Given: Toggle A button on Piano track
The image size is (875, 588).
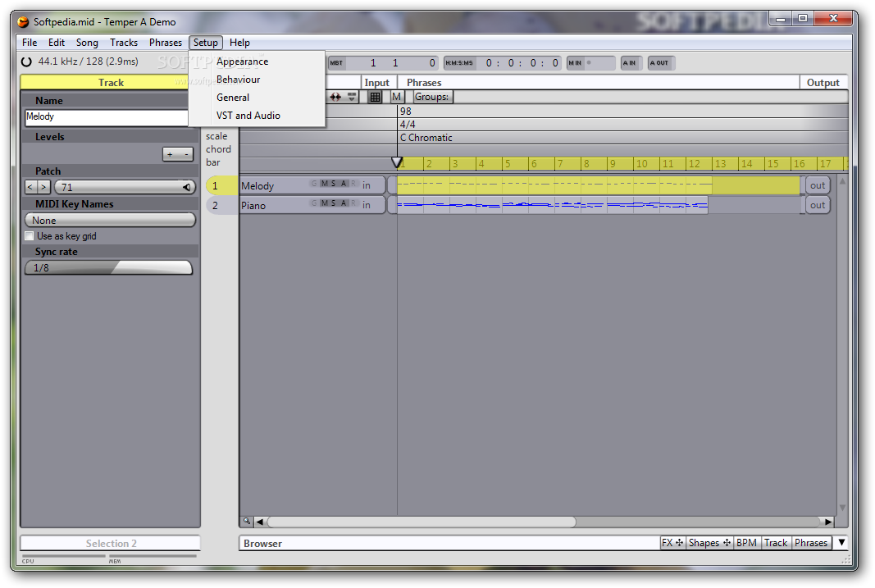Looking at the screenshot, I should point(344,203).
